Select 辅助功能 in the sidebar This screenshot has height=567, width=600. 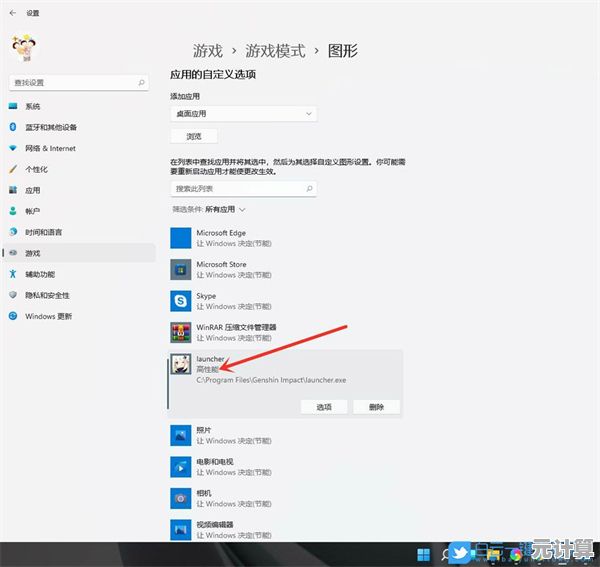(x=79, y=274)
